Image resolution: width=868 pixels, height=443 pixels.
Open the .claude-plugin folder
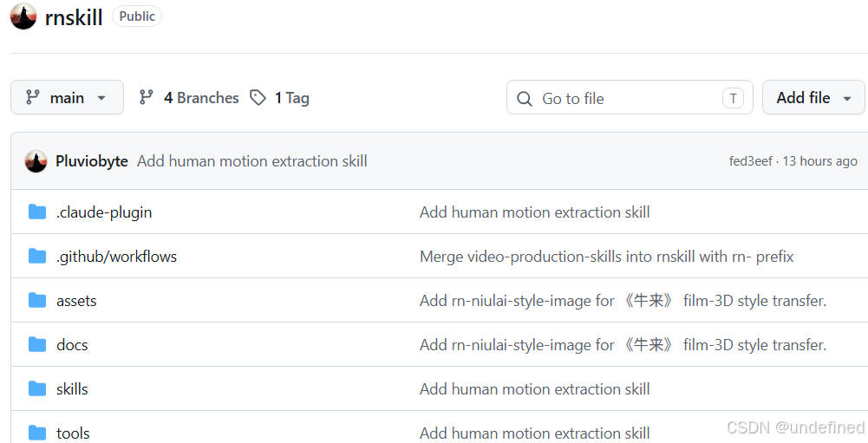coord(104,212)
